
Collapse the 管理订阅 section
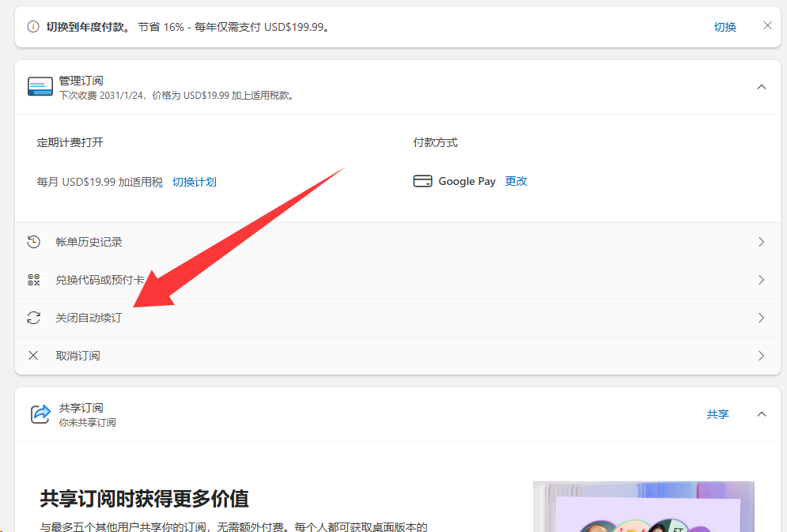pos(762,87)
